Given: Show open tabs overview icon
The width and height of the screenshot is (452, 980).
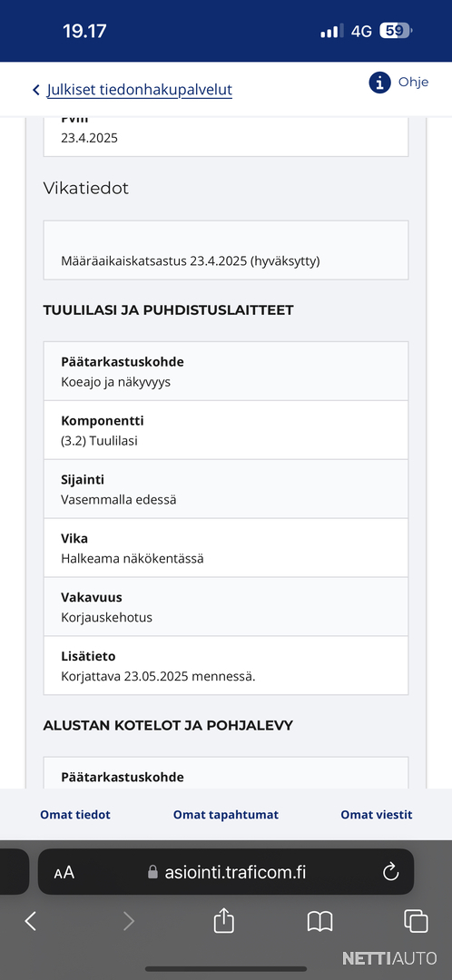Looking at the screenshot, I should click(x=416, y=921).
